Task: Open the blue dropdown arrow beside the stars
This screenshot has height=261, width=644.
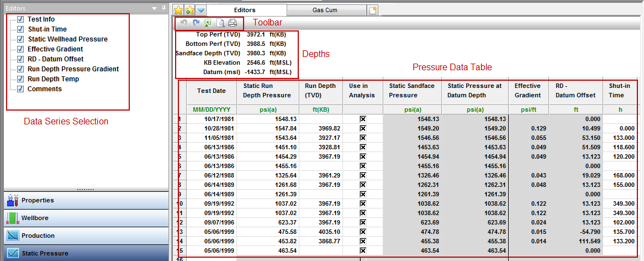Action: 201,10
